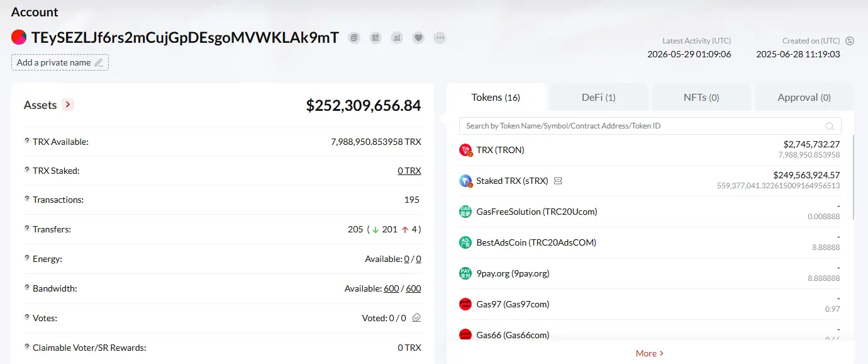868x364 pixels.
Task: Click the help icon beside Transfers
Action: point(27,229)
